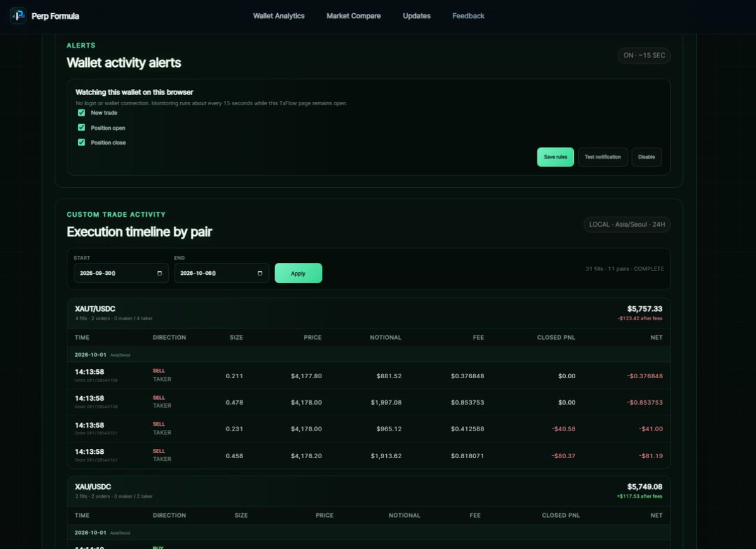Select fee cell $0.412588

[x=467, y=429]
